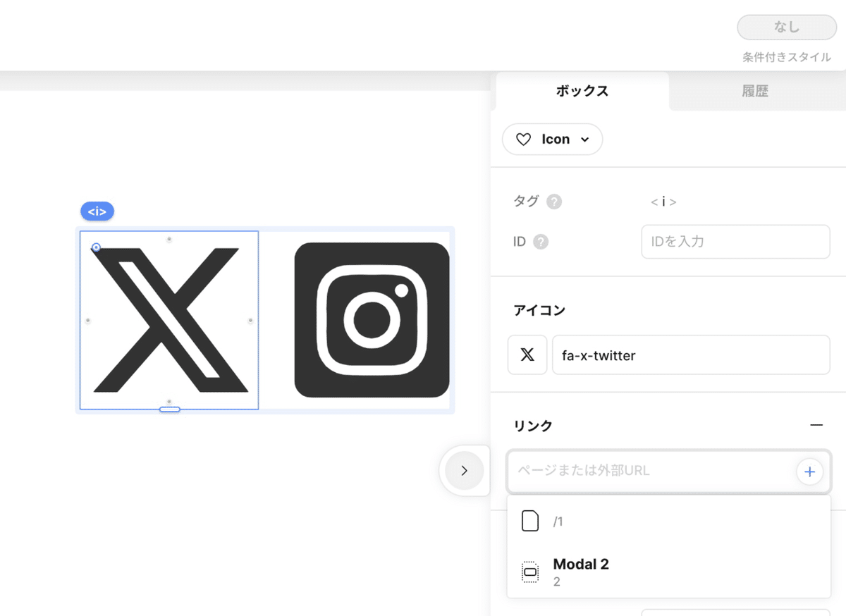846x616 pixels.
Task: Click the heart symbol in Icon dropdown
Action: coord(523,140)
